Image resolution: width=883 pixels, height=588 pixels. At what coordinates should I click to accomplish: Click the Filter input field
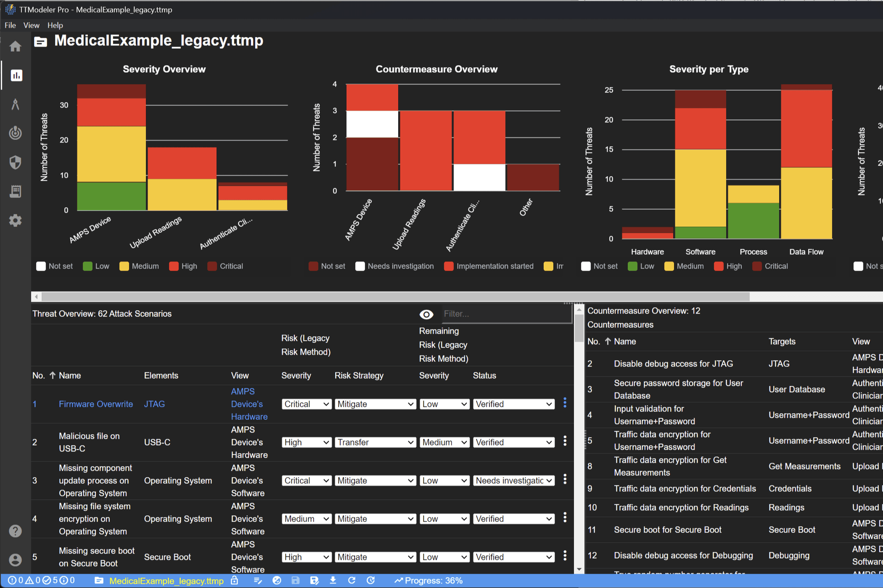pos(506,314)
